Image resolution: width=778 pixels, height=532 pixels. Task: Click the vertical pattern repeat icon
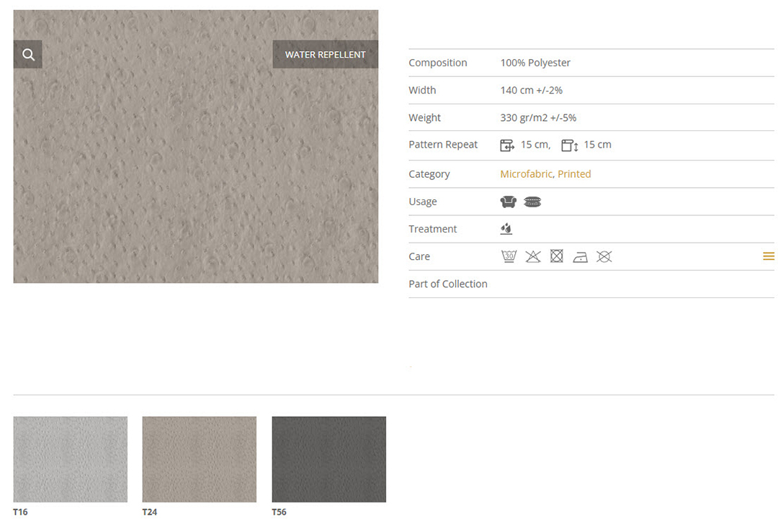coord(569,145)
